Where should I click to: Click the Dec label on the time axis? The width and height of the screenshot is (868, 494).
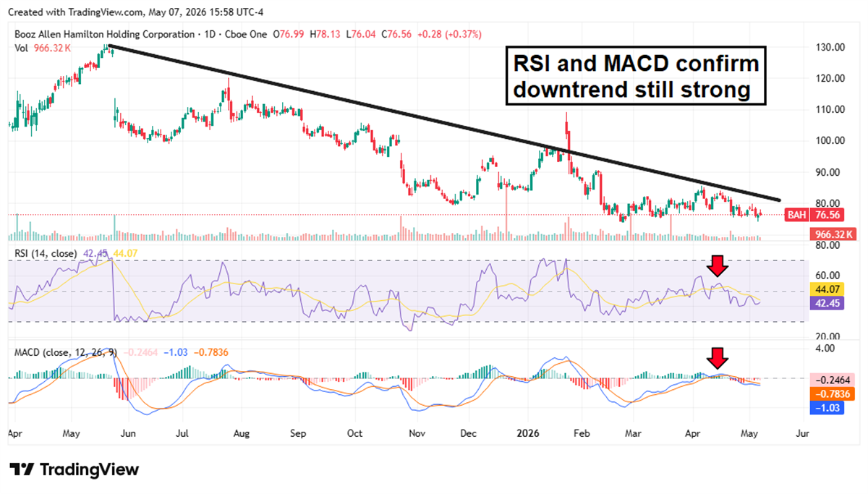(x=469, y=435)
